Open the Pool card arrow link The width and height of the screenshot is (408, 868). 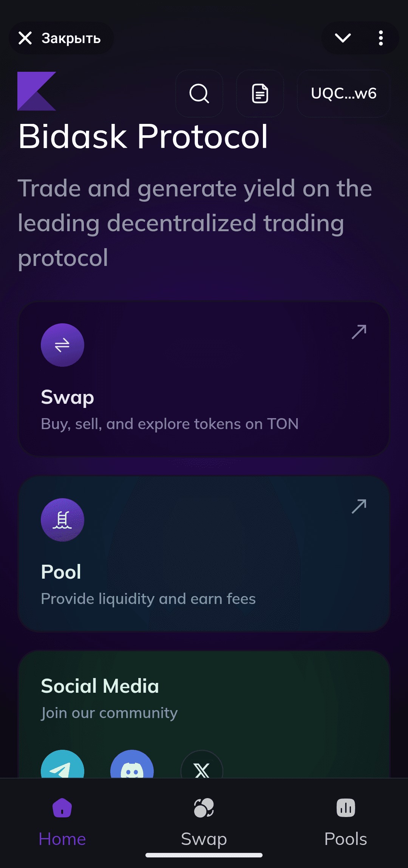[x=359, y=507]
